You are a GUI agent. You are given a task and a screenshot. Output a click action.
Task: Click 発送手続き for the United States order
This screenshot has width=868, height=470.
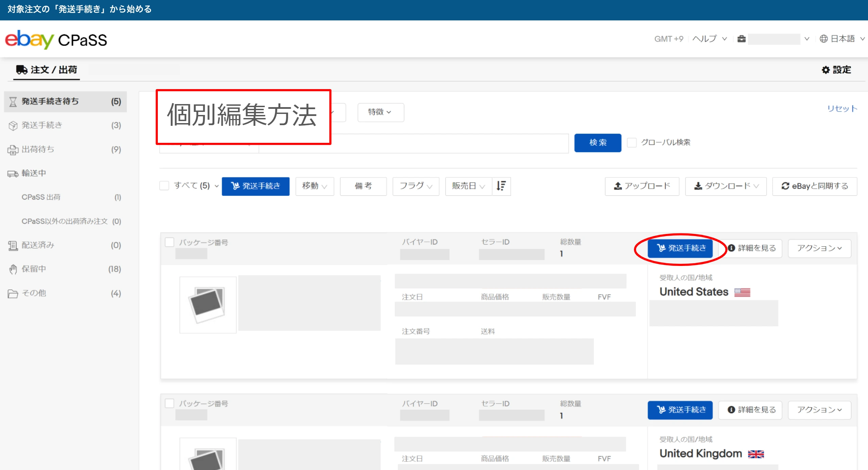[680, 248]
